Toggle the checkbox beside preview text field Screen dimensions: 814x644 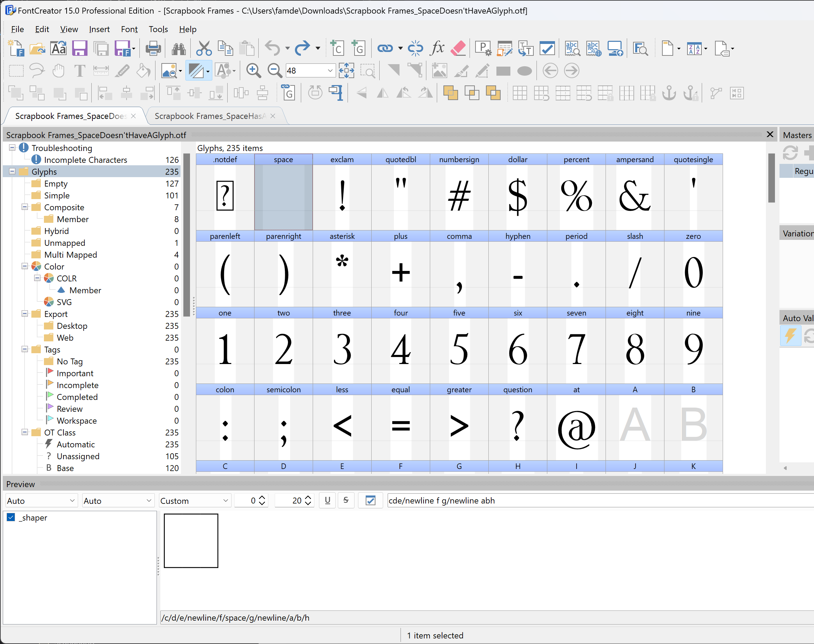click(370, 500)
